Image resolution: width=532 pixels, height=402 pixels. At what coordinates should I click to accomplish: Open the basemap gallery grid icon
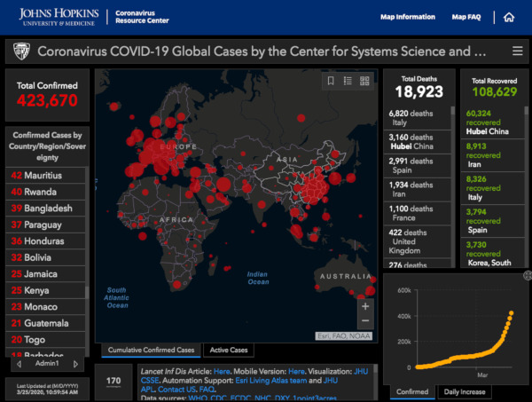pos(364,81)
